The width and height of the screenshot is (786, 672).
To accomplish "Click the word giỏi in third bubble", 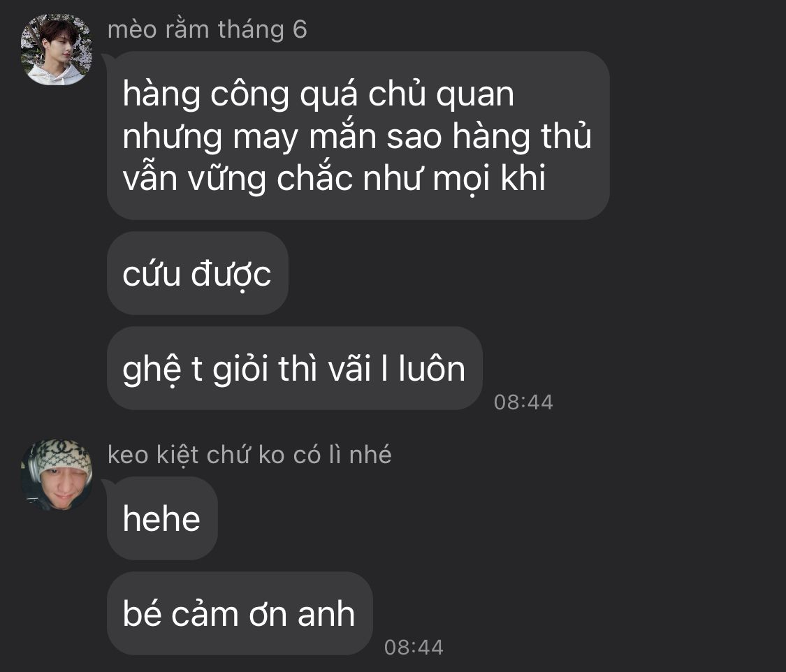I will point(241,370).
